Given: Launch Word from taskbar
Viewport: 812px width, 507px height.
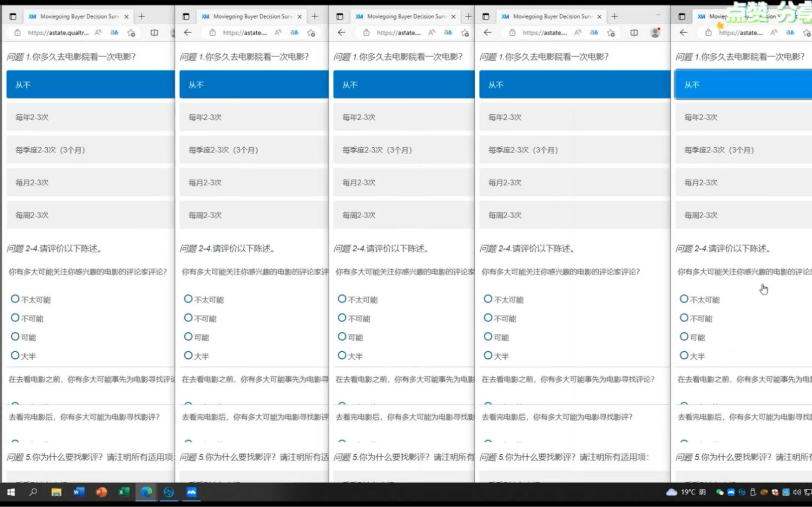Looking at the screenshot, I should pyautogui.click(x=78, y=492).
